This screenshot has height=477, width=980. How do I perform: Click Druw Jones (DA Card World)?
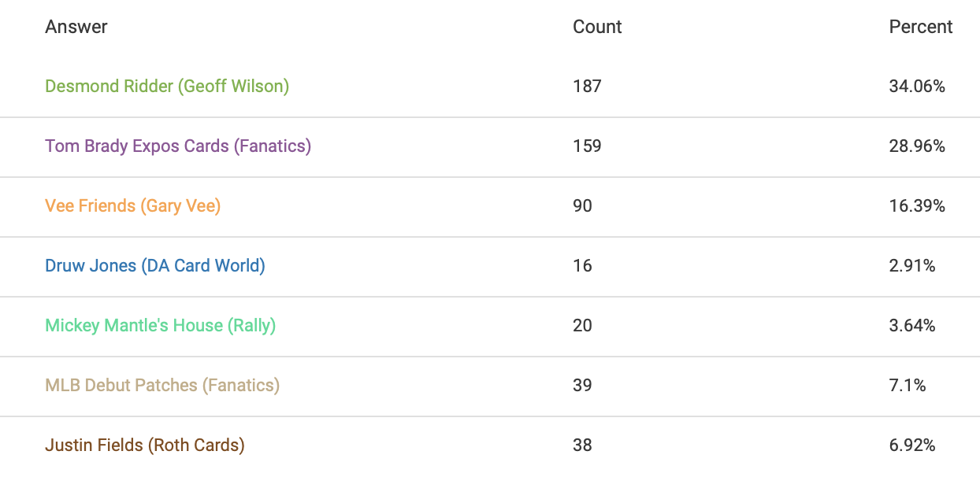point(155,266)
